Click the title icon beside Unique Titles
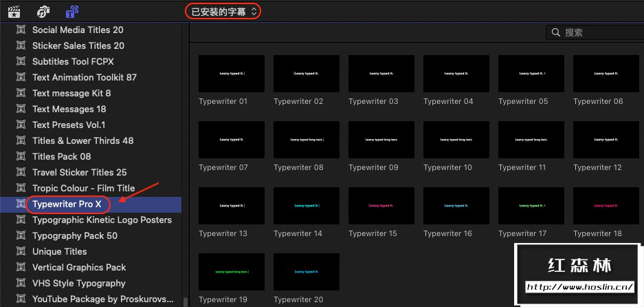Image resolution: width=644 pixels, height=307 pixels. (21, 251)
